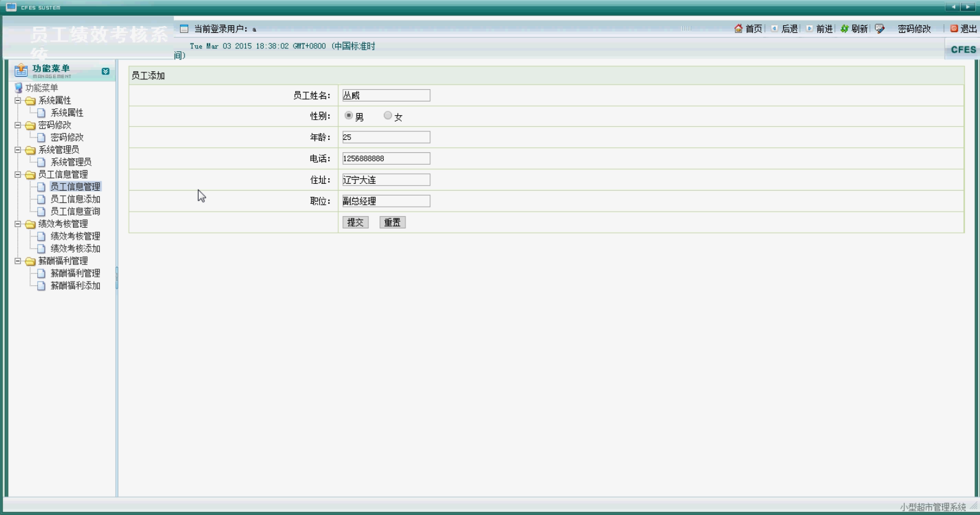Screen dimensions: 980x515
Task: Click the sidebar splitter handle
Action: point(116,278)
